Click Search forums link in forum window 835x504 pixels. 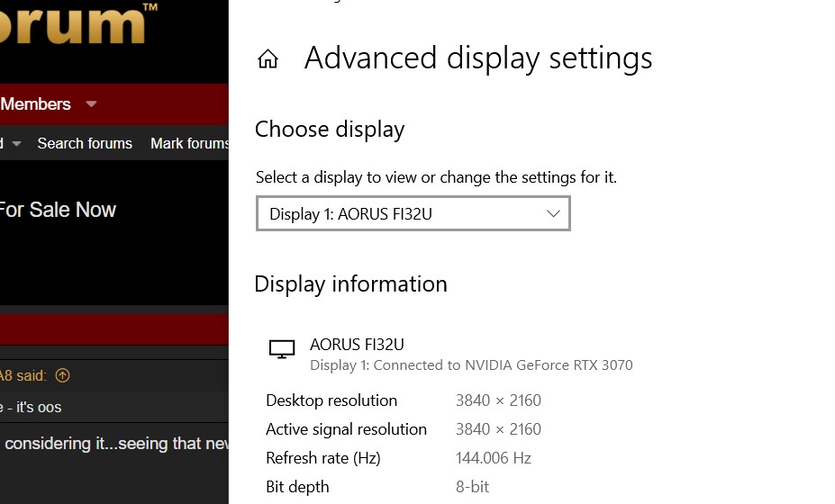click(x=85, y=143)
